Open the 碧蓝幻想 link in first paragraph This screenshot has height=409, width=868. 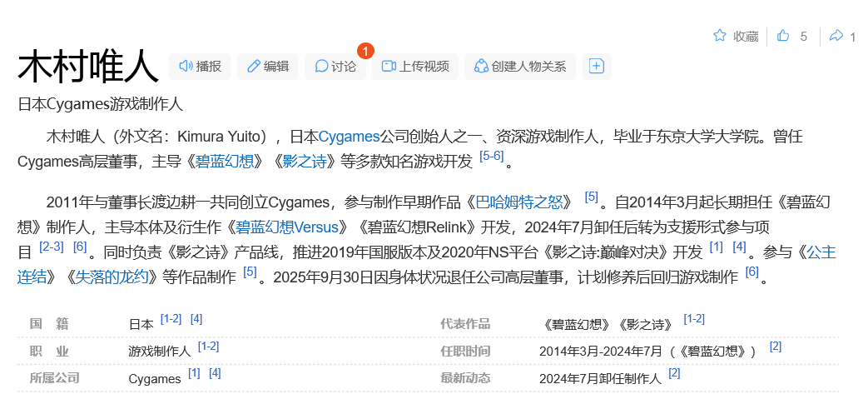[224, 162]
